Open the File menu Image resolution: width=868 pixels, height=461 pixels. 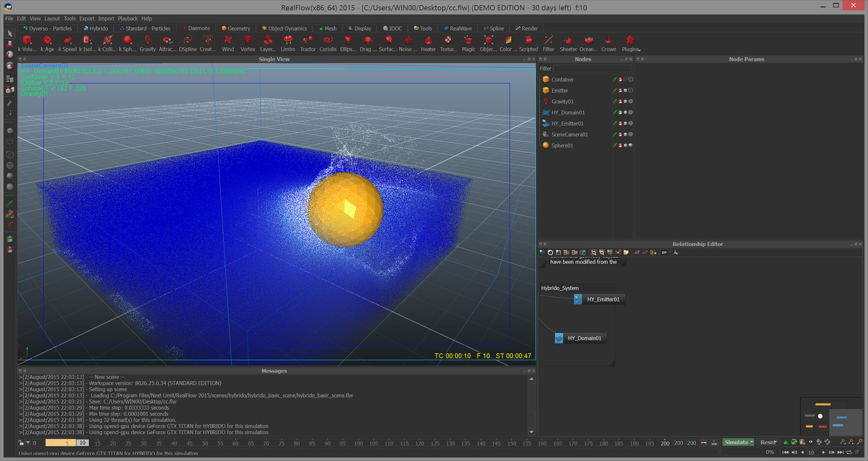point(9,19)
